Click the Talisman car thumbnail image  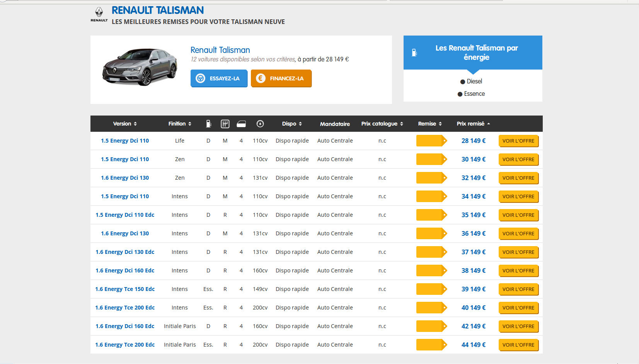point(140,67)
